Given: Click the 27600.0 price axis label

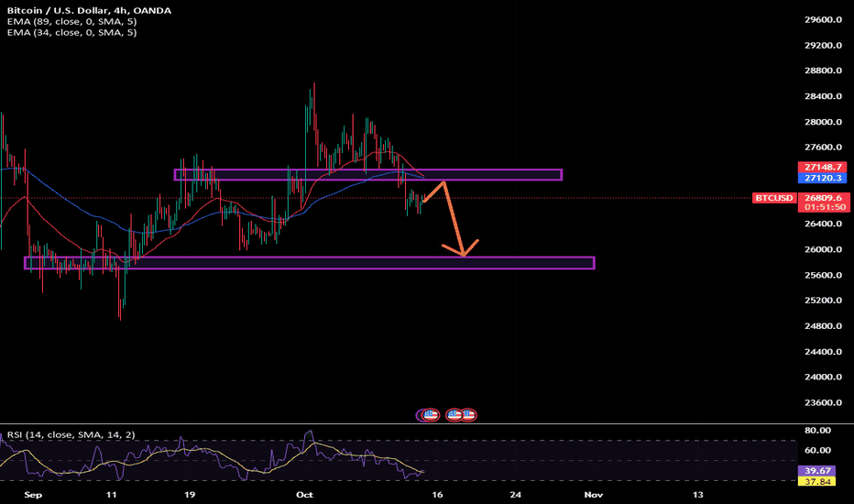Looking at the screenshot, I should [x=823, y=148].
